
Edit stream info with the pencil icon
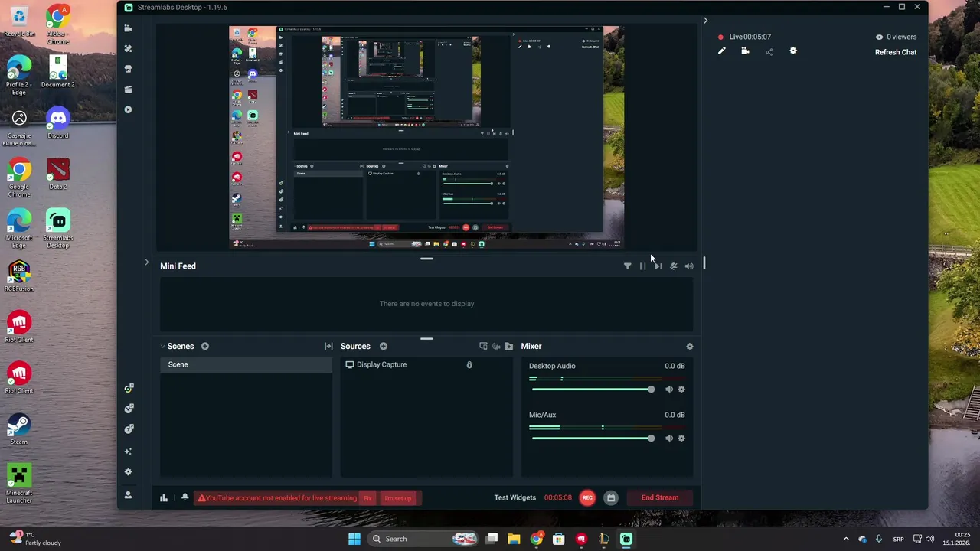pos(721,51)
